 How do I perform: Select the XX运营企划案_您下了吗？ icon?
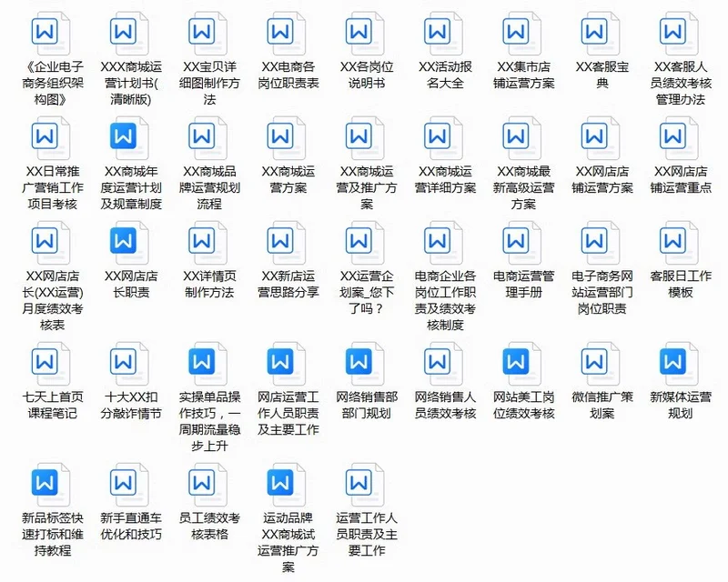click(x=365, y=243)
